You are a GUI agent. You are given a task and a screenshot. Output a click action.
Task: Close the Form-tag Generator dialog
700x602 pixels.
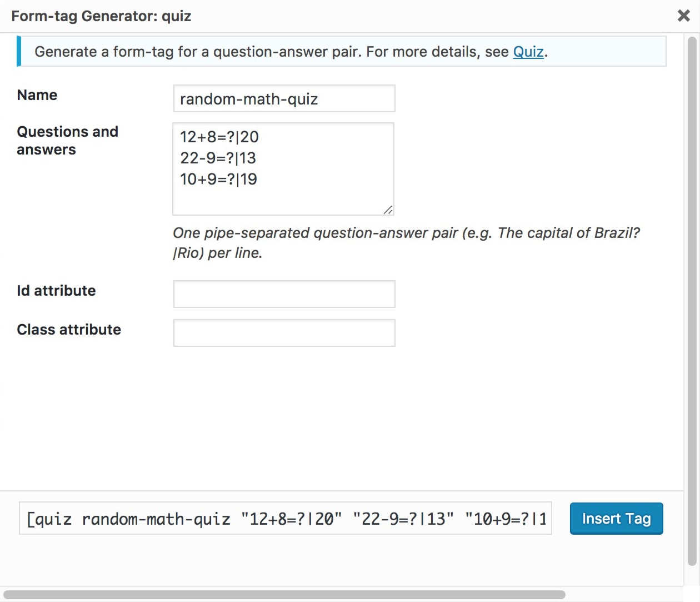coord(683,16)
